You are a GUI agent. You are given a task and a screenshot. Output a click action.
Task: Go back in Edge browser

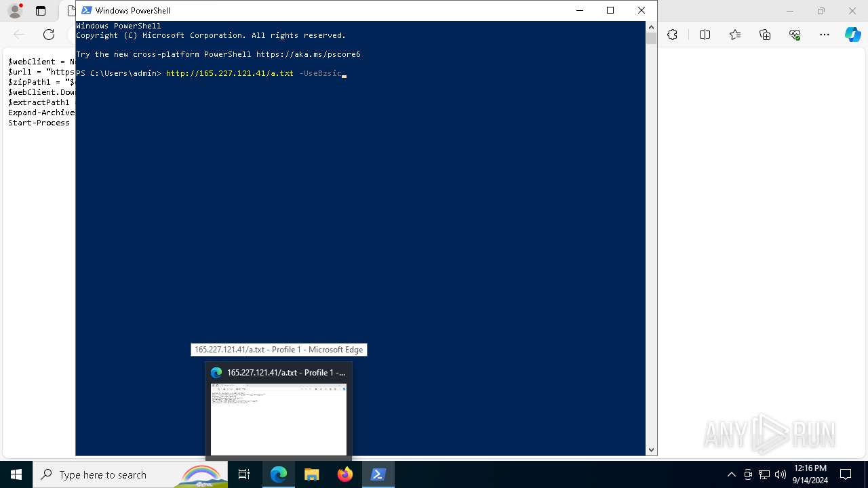click(x=19, y=35)
